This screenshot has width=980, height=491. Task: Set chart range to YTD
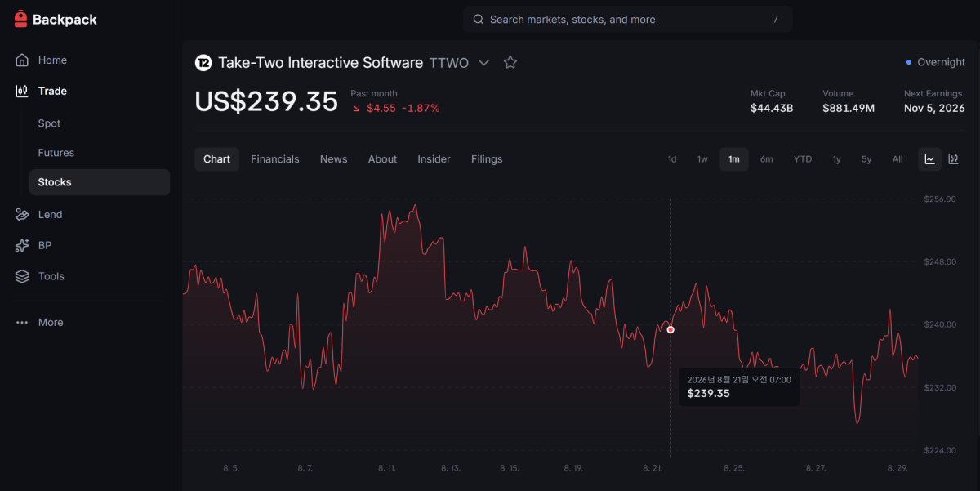[803, 159]
